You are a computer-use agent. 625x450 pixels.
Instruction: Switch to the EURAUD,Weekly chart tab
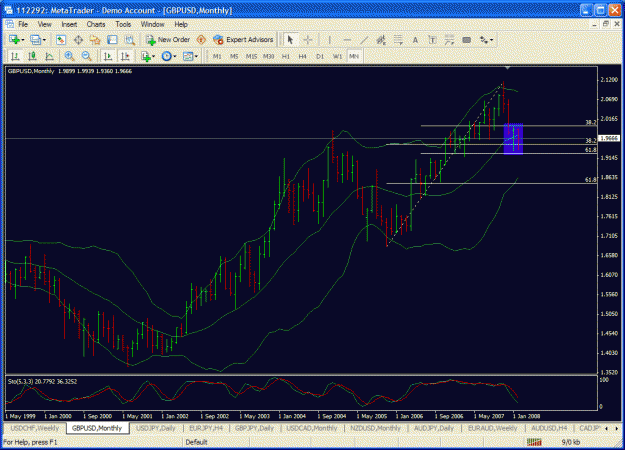pos(493,428)
